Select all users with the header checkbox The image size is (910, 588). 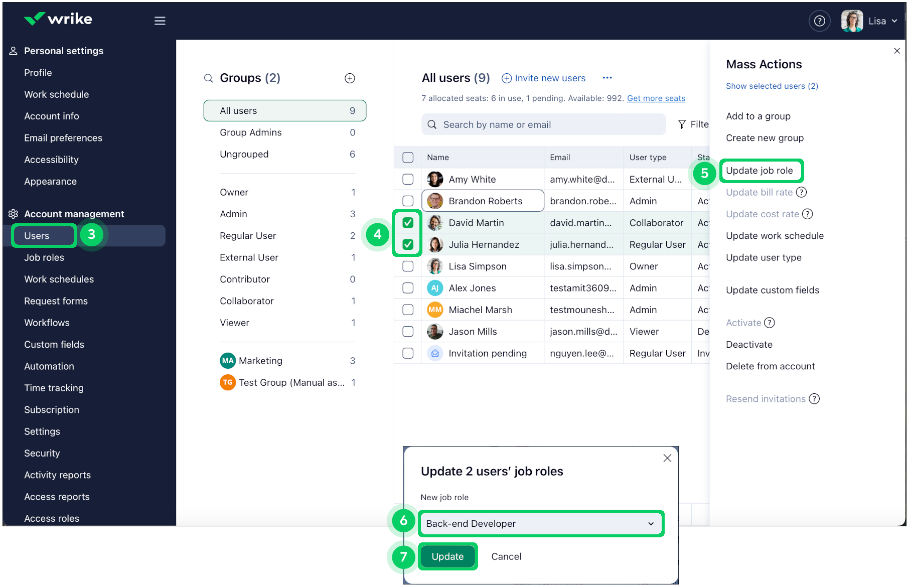[x=407, y=157]
